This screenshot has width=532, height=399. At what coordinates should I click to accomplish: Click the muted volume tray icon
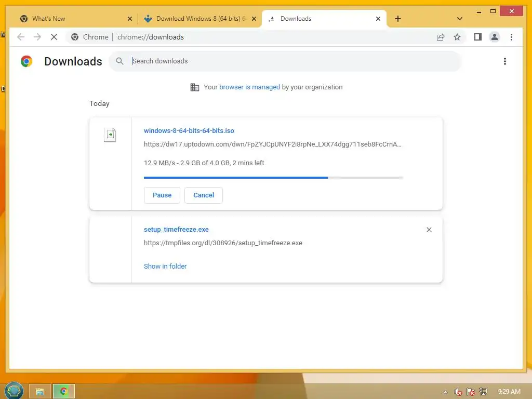(458, 392)
